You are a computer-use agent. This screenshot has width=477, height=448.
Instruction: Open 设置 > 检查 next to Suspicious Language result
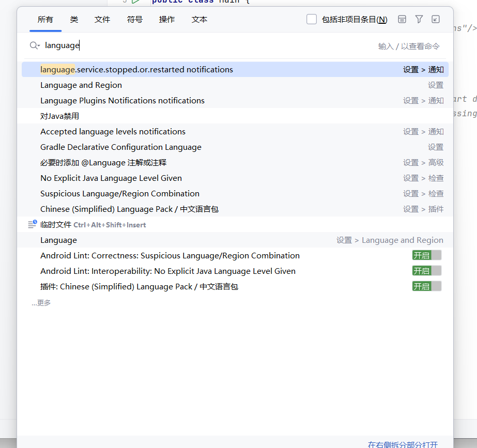point(424,193)
